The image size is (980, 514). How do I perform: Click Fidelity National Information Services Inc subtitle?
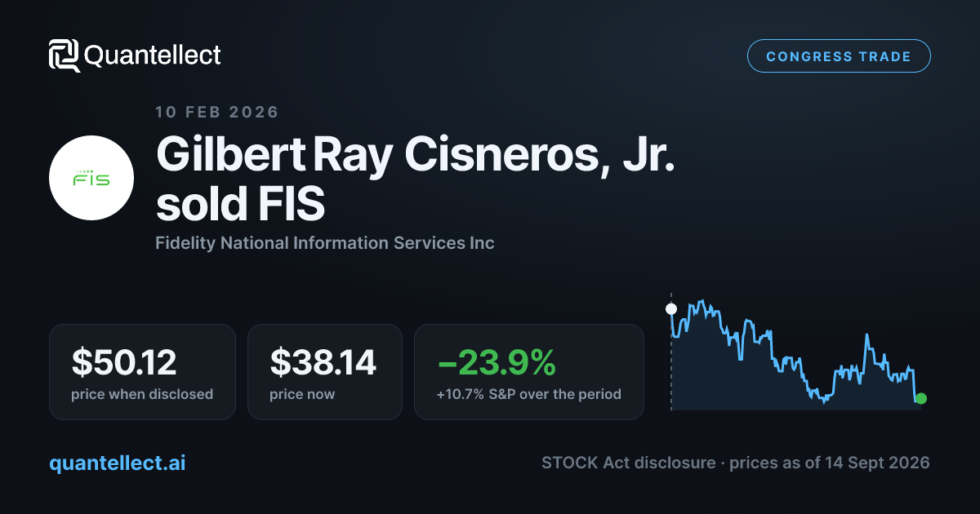325,242
